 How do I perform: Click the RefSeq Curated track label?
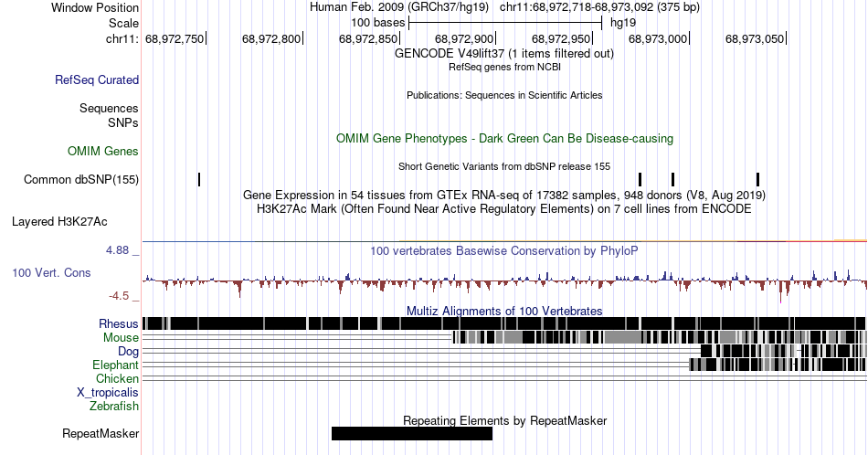(97, 79)
